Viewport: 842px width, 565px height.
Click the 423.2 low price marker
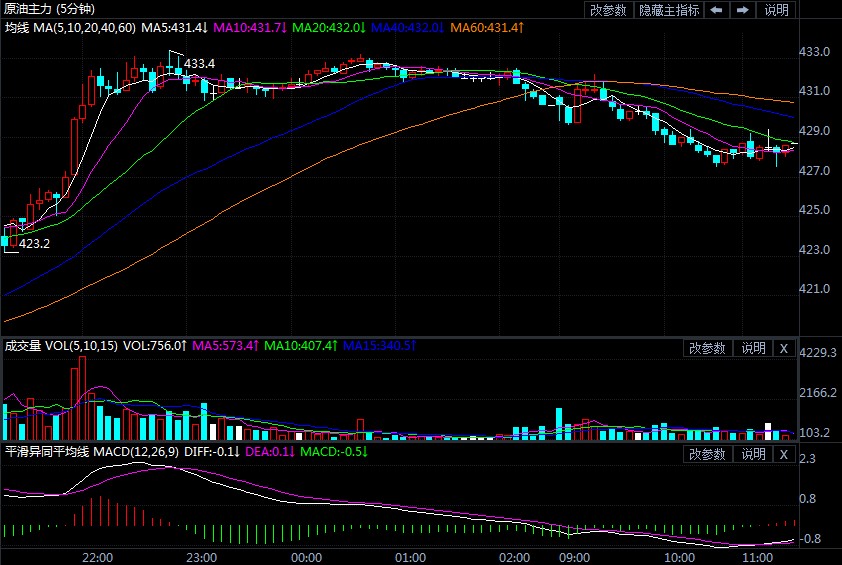pyautogui.click(x=34, y=243)
